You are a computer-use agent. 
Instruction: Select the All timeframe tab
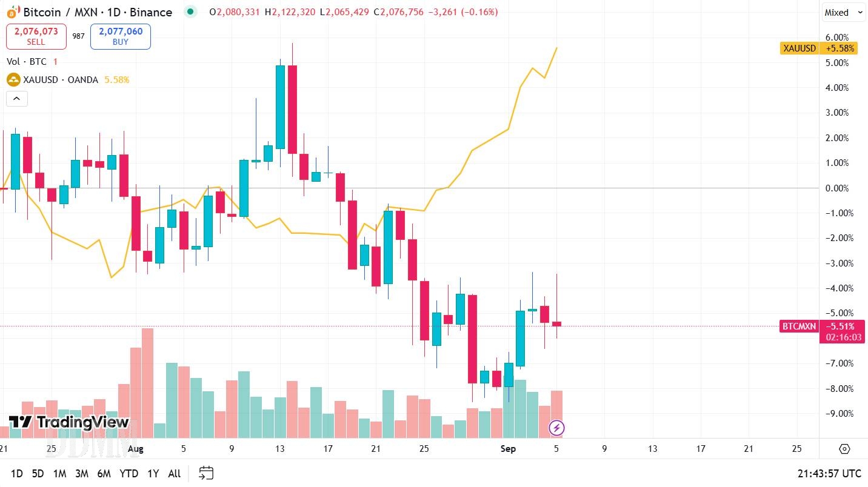[x=174, y=473]
